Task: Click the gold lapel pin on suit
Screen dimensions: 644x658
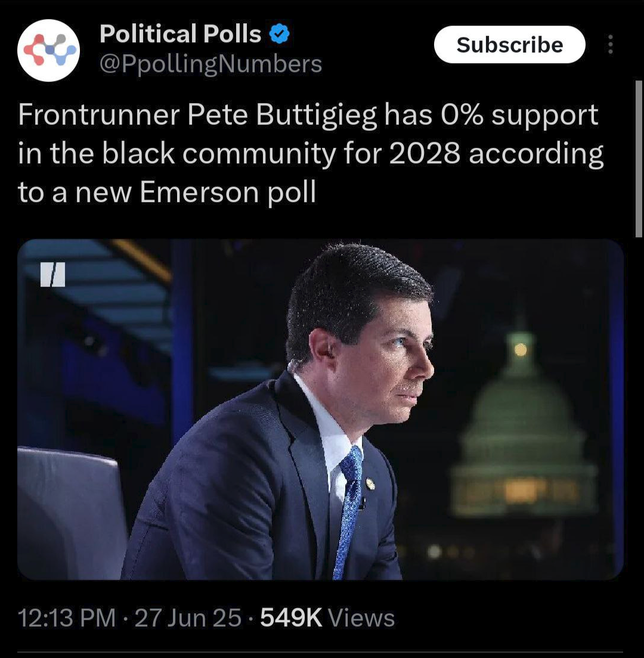Action: pyautogui.click(x=370, y=484)
